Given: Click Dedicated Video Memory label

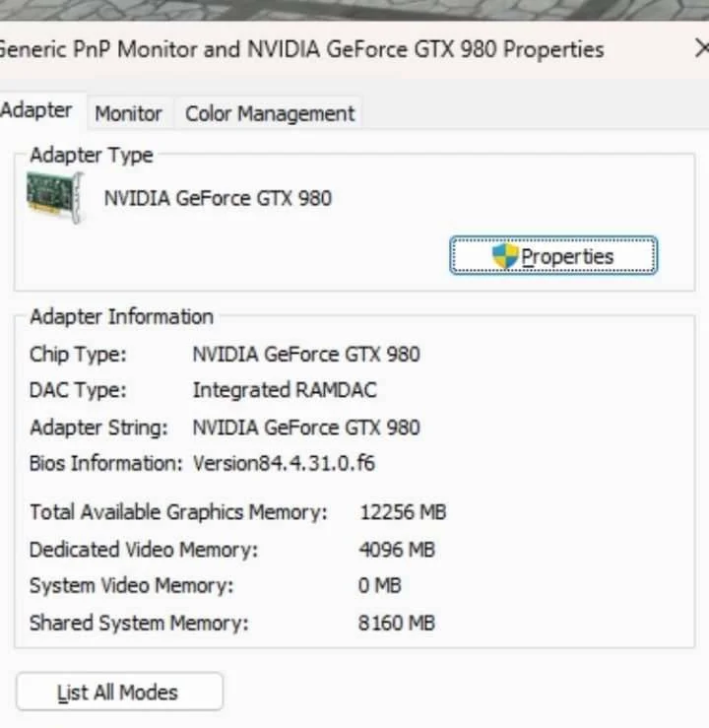Looking at the screenshot, I should point(144,550).
